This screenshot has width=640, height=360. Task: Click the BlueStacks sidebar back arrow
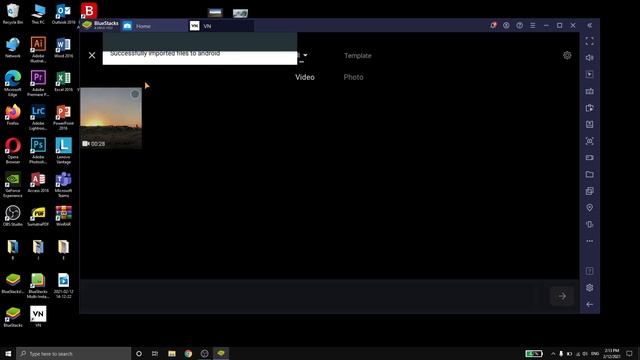coord(589,304)
